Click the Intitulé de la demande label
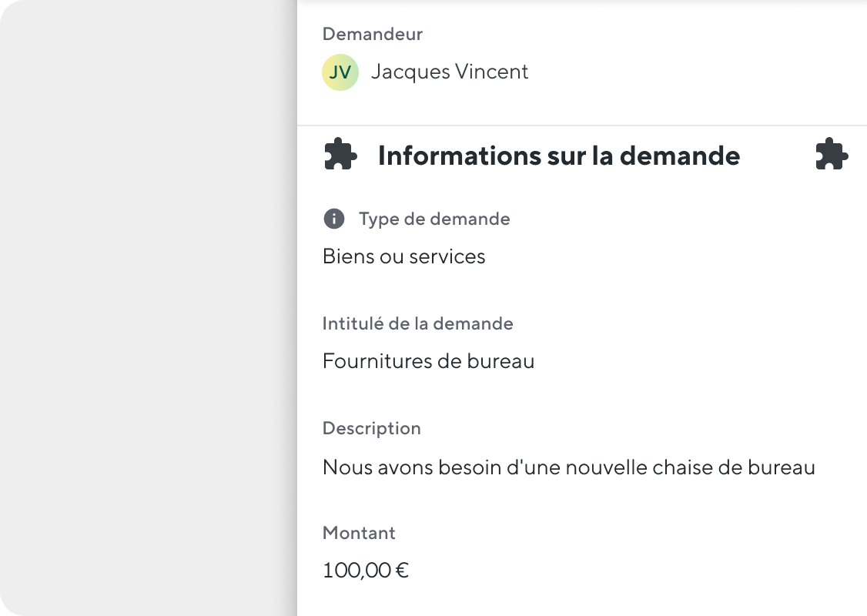This screenshot has width=867, height=616. 417,323
